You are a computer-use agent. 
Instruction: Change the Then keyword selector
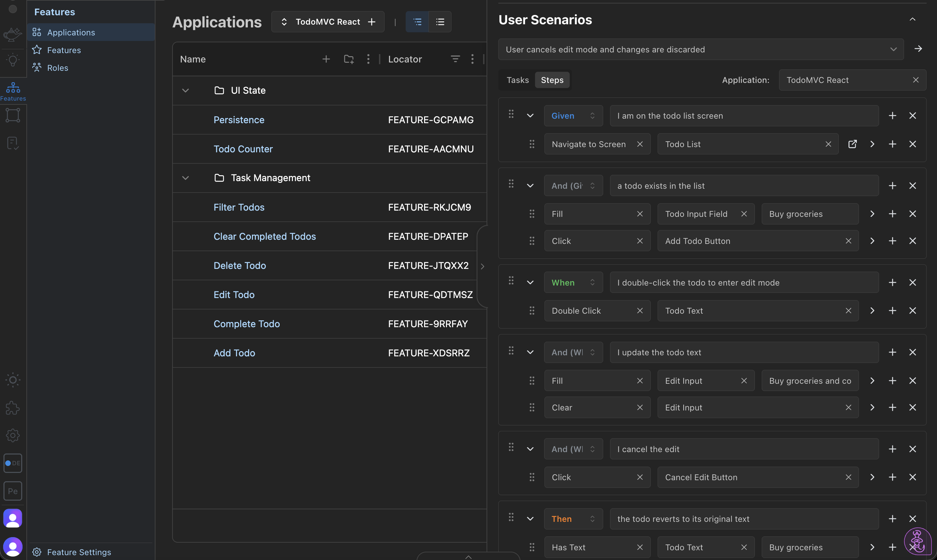[573, 519]
